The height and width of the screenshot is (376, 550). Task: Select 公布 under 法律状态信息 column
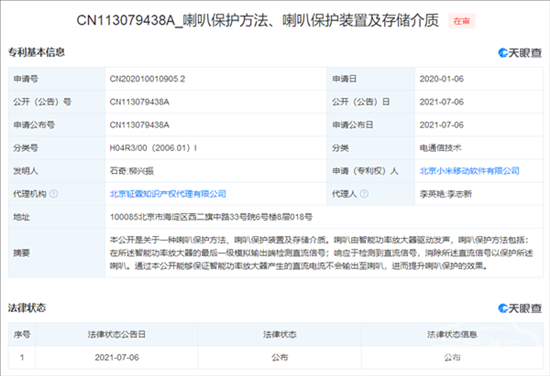point(452,357)
